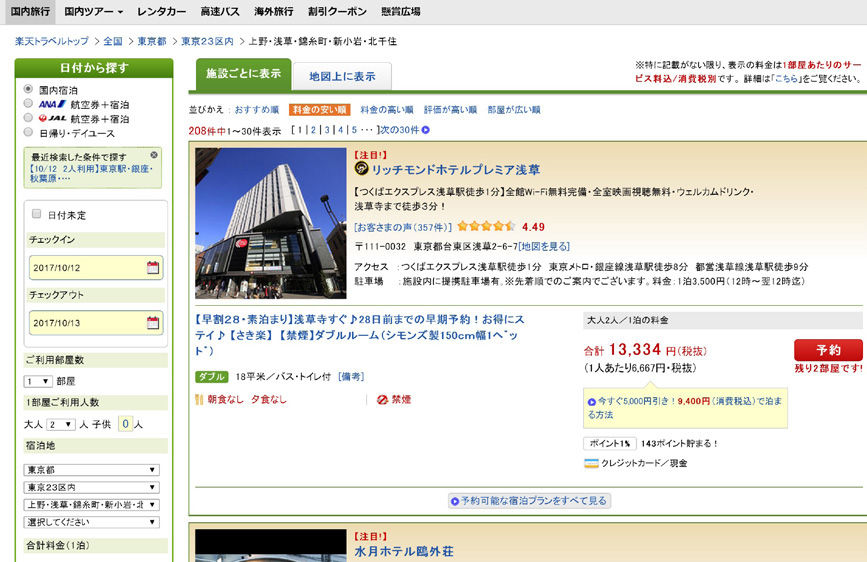Select JAL 航空券+宿泊 radio button
This screenshot has height=562, width=867.
(x=28, y=118)
